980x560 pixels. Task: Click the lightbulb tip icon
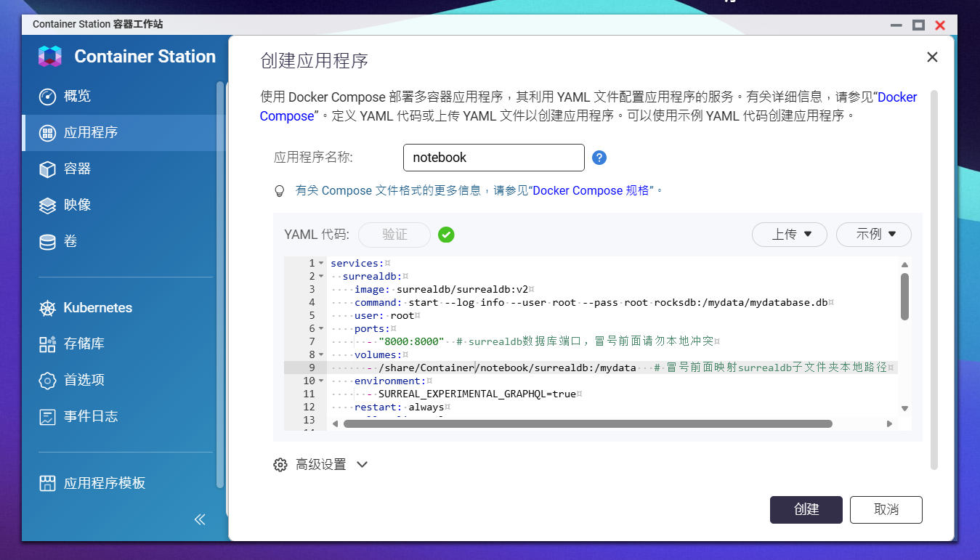[x=279, y=191]
